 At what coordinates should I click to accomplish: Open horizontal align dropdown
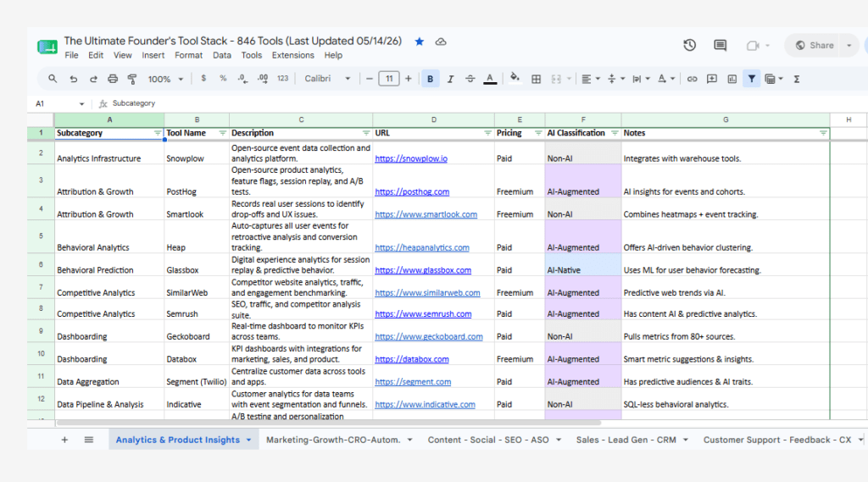tap(591, 79)
